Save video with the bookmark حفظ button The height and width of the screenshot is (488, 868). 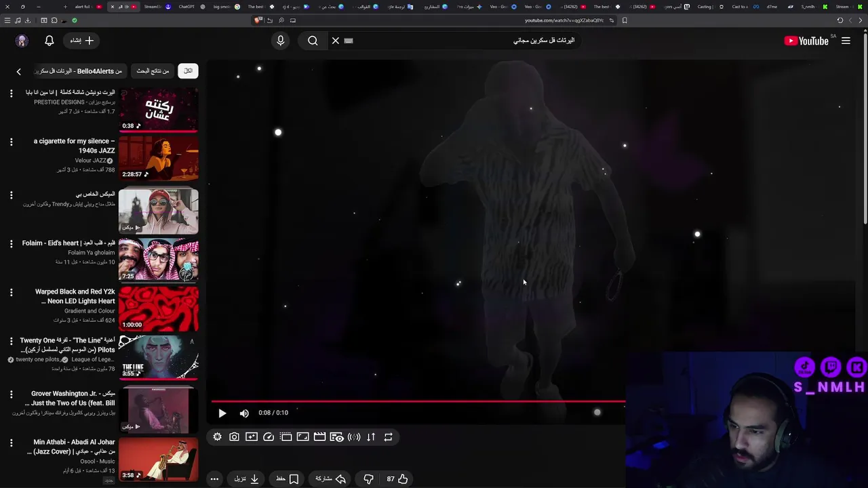pos(288,479)
